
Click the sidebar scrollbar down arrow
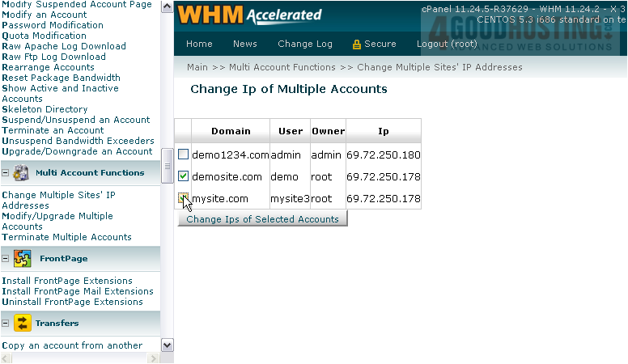coord(168,345)
